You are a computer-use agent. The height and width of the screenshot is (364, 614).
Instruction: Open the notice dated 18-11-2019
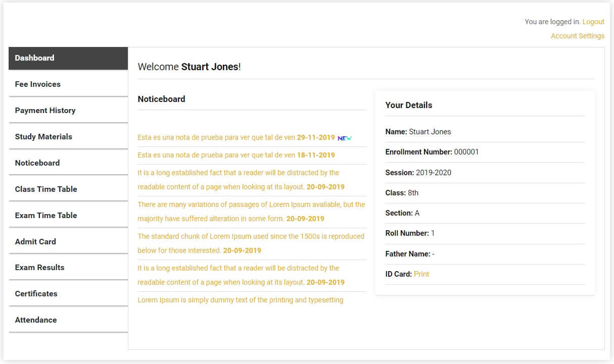[236, 155]
